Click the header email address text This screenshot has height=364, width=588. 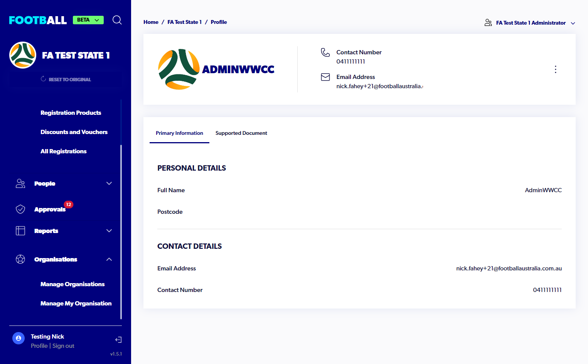(380, 86)
